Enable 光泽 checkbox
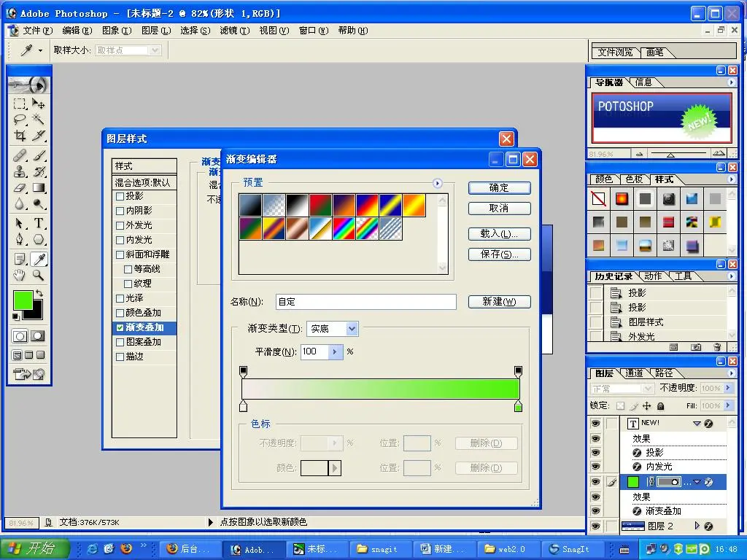Screen dimensions: 747x560 tap(120, 298)
